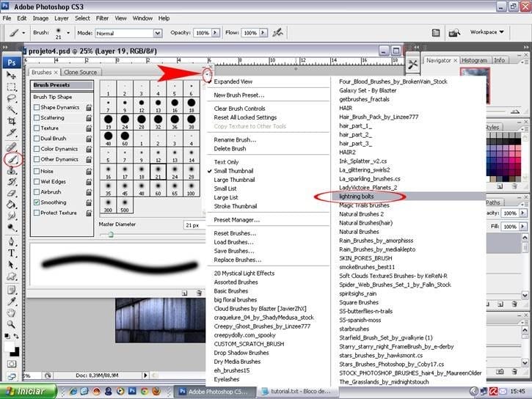Open the Layer menu

coord(62,18)
